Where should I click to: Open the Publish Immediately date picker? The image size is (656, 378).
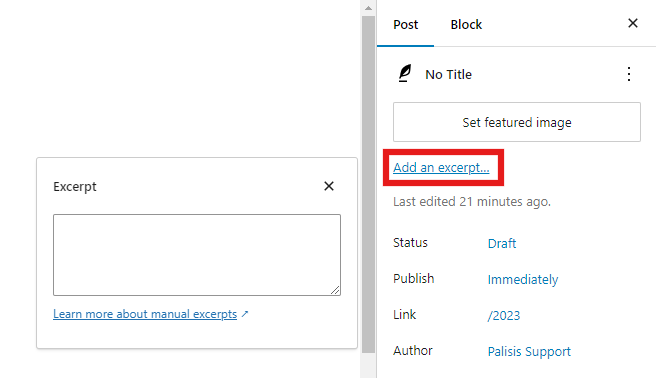(x=523, y=279)
